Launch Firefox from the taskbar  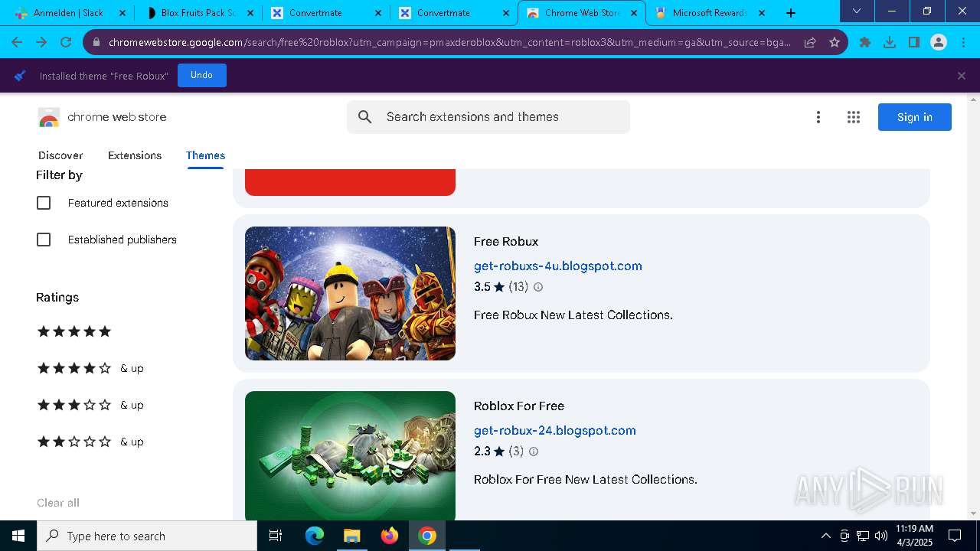390,536
